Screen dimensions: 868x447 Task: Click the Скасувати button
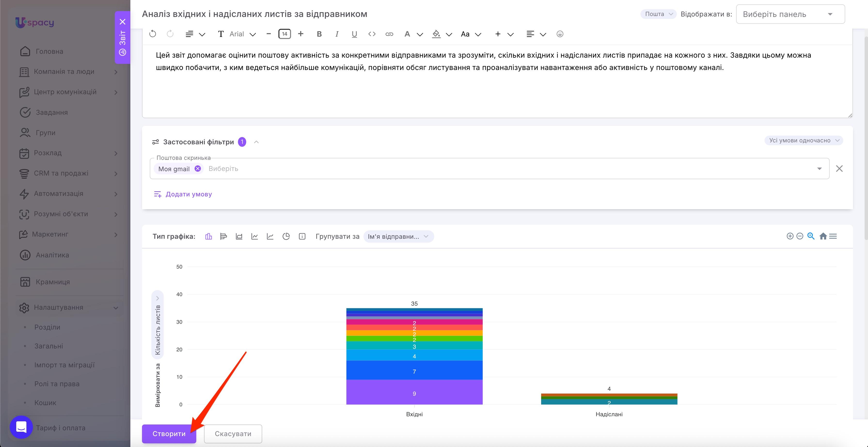[x=233, y=433]
